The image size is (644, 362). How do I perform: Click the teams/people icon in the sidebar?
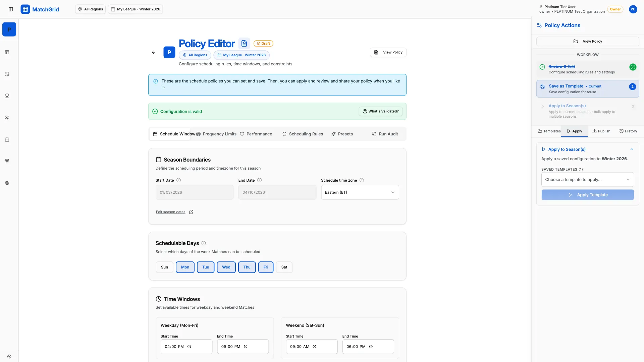[x=7, y=118]
